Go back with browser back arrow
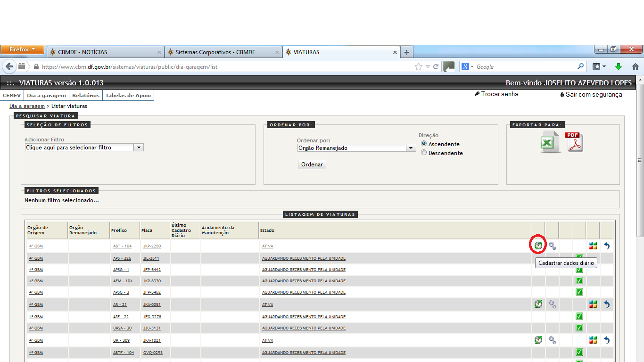This screenshot has width=644, height=362. pyautogui.click(x=9, y=66)
